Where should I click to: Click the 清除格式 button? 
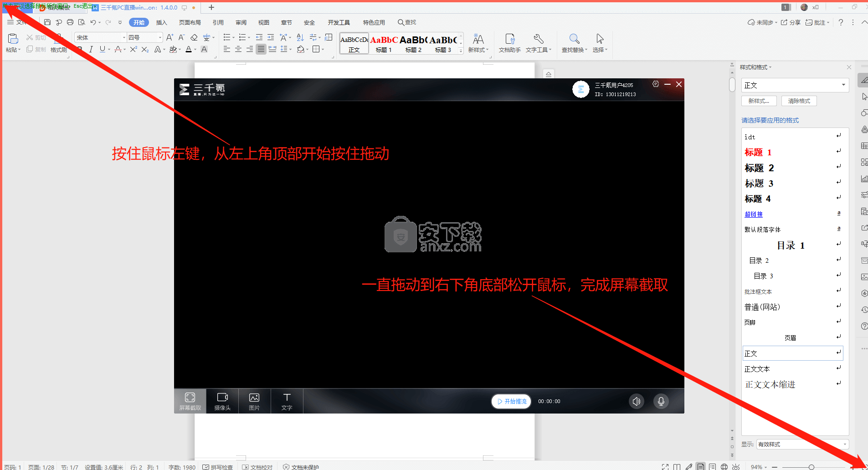coord(799,101)
